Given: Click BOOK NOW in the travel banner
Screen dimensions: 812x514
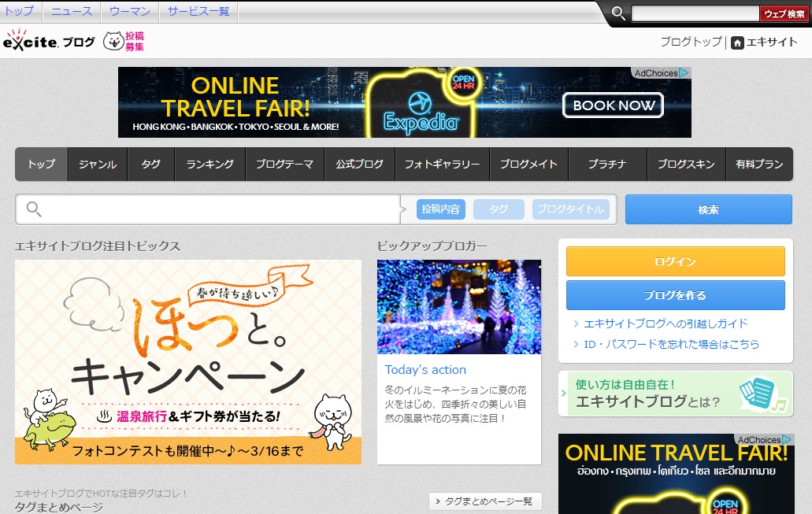Looking at the screenshot, I should pyautogui.click(x=614, y=105).
